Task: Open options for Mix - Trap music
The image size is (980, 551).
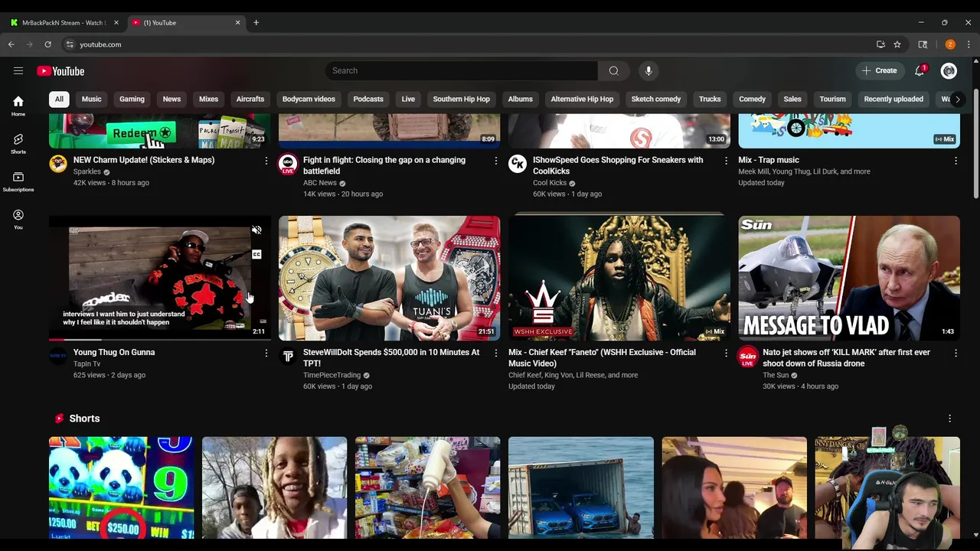Action: (955, 161)
